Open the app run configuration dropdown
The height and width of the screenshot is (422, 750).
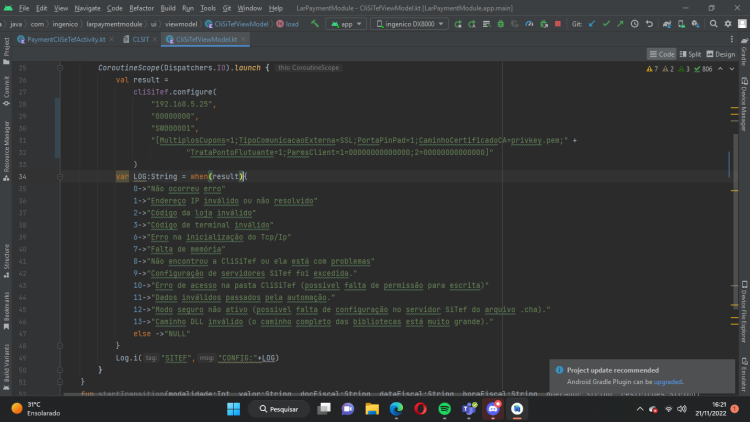pos(346,24)
